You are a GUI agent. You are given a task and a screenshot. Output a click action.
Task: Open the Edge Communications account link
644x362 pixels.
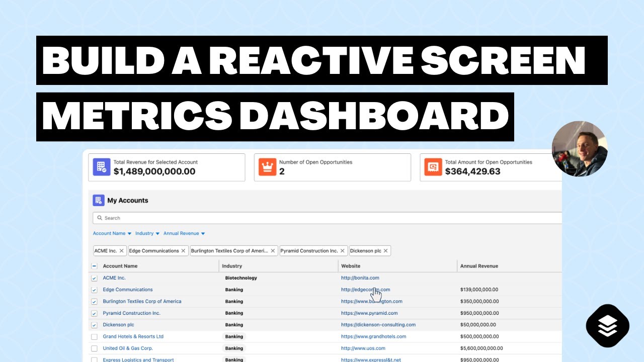(128, 290)
